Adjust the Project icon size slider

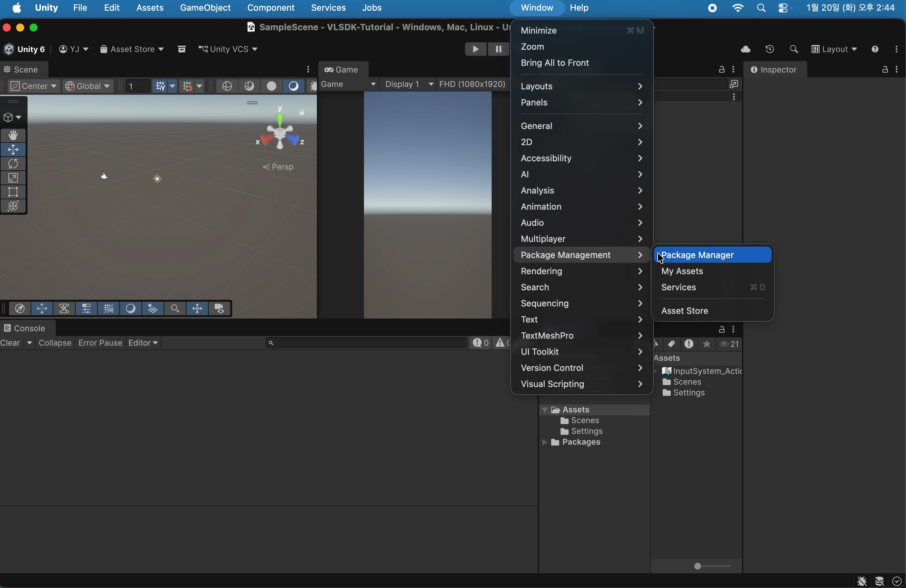coord(698,566)
